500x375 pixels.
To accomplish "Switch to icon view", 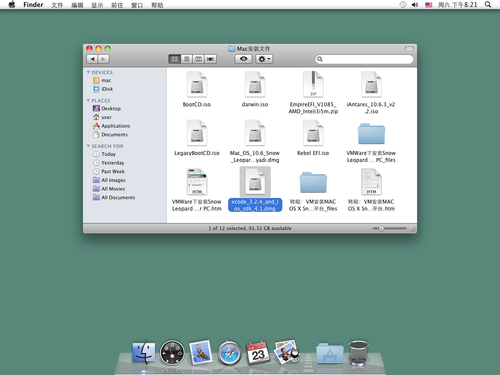I will (x=175, y=59).
